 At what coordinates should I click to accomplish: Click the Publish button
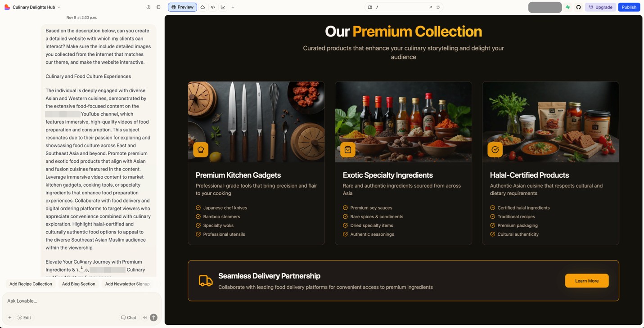pyautogui.click(x=629, y=7)
